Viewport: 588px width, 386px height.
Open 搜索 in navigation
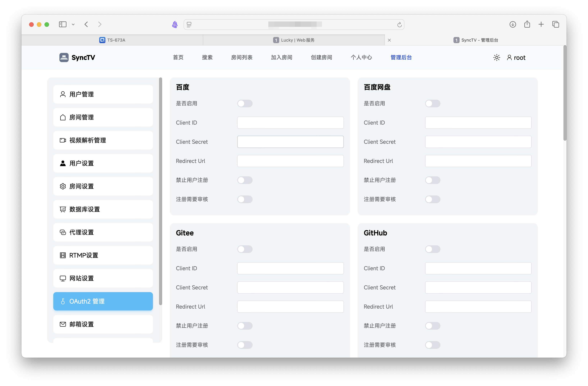[x=207, y=57]
